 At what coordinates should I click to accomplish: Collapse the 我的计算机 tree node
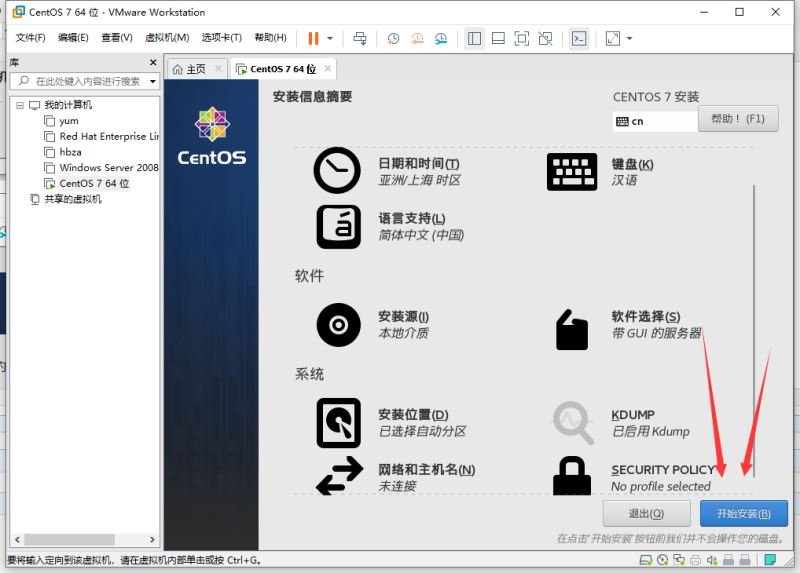point(20,105)
